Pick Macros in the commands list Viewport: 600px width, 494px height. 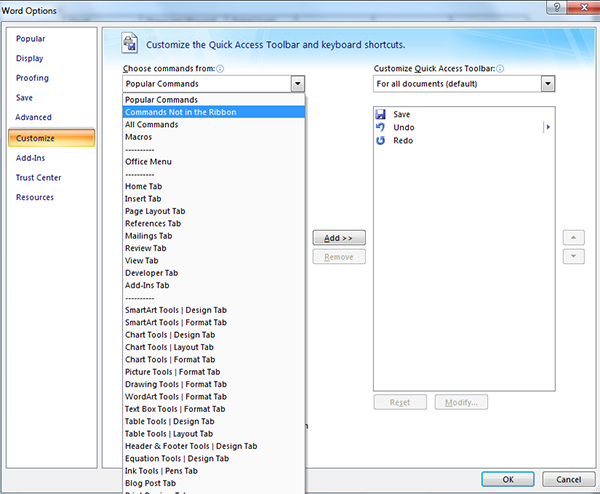click(x=139, y=137)
